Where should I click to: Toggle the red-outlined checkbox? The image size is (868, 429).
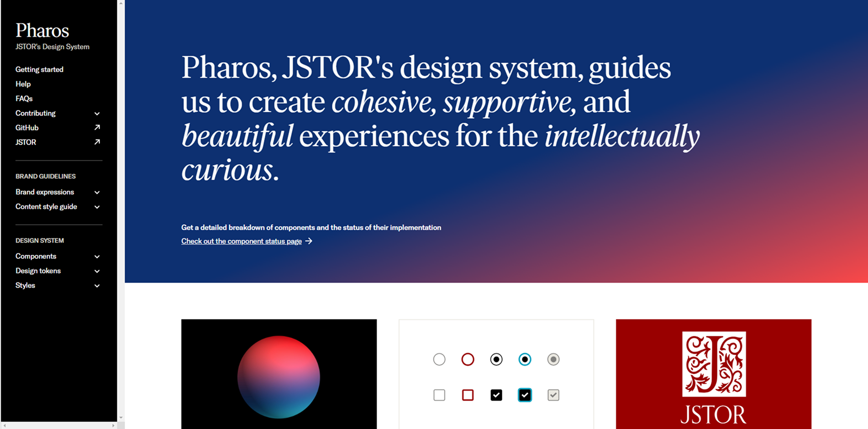[x=468, y=395]
